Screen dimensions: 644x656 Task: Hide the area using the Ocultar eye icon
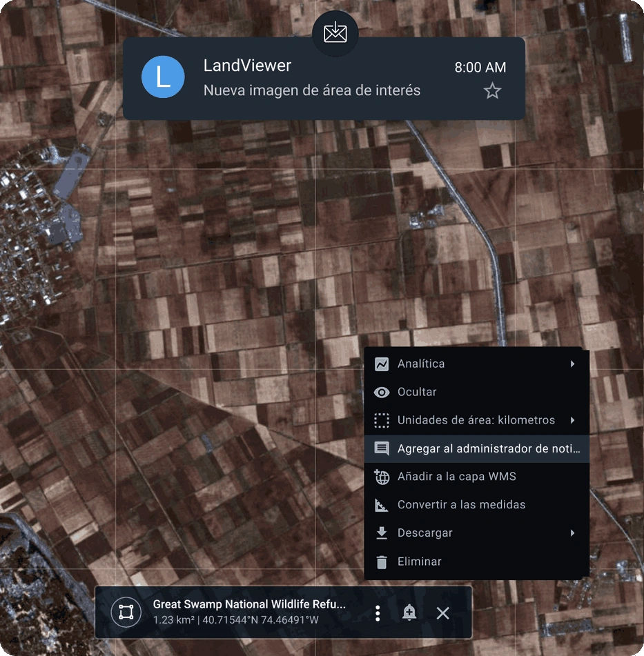pyautogui.click(x=382, y=392)
